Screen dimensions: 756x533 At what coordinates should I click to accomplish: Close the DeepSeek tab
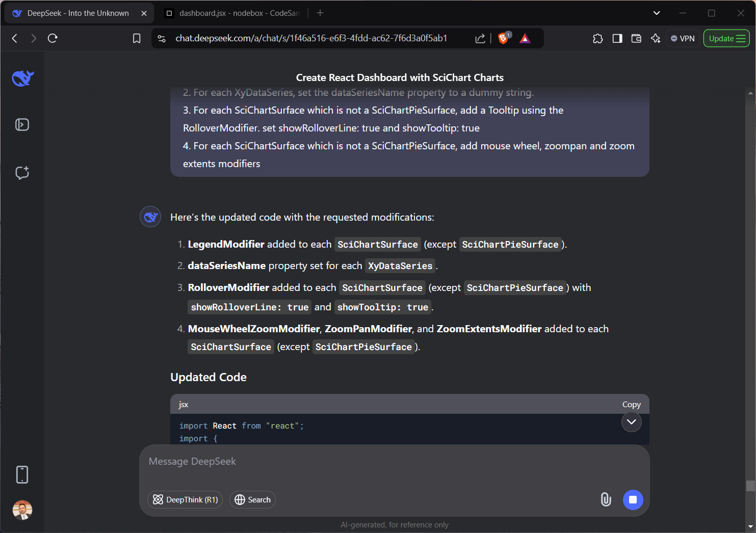coord(144,13)
